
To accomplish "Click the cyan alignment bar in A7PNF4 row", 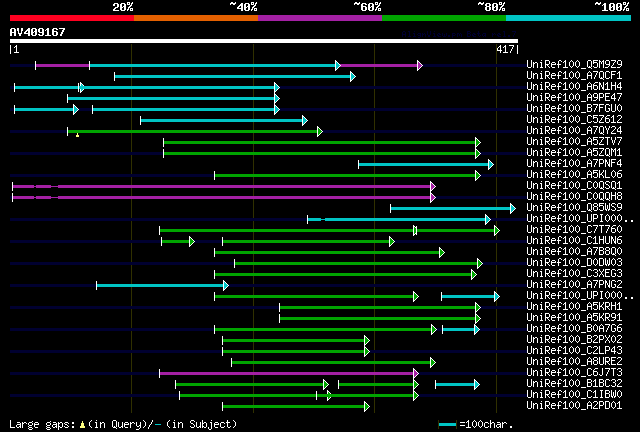I will click(426, 165).
